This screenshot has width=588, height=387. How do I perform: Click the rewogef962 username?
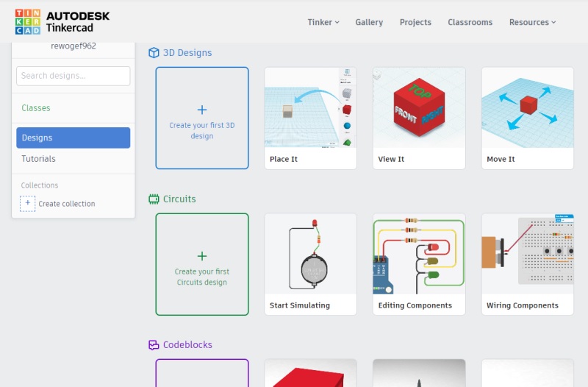[x=73, y=46]
